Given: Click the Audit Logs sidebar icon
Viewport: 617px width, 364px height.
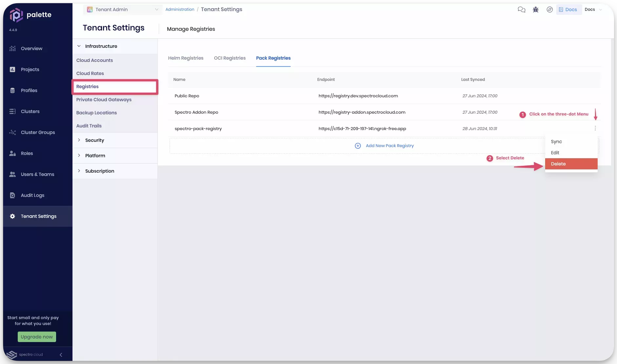Looking at the screenshot, I should 12,195.
